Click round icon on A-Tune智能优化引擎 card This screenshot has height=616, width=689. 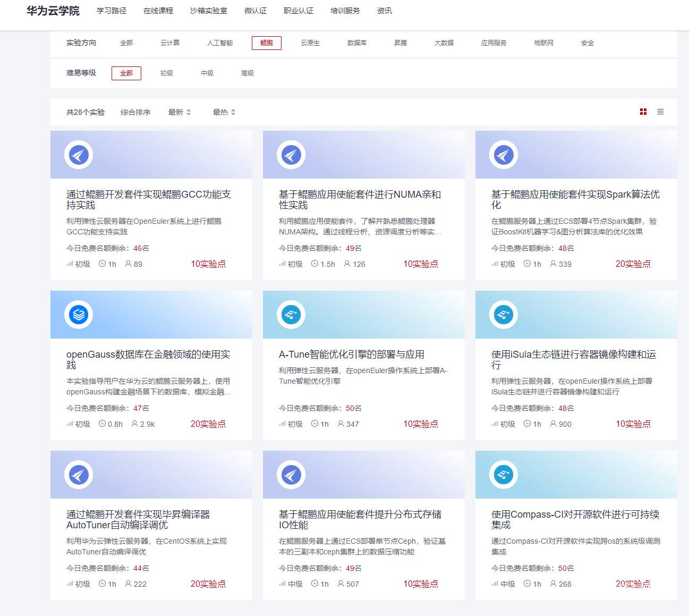[x=291, y=315]
